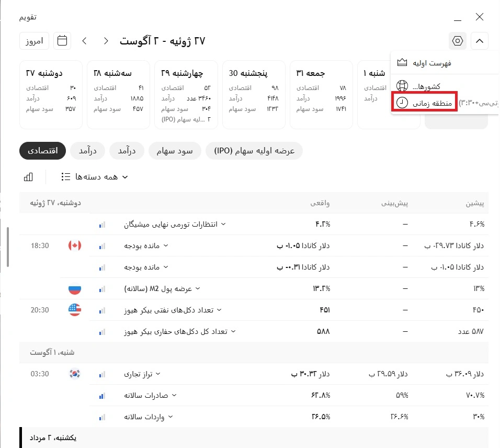Click the United States flag icon
The image size is (500, 448).
tap(75, 310)
